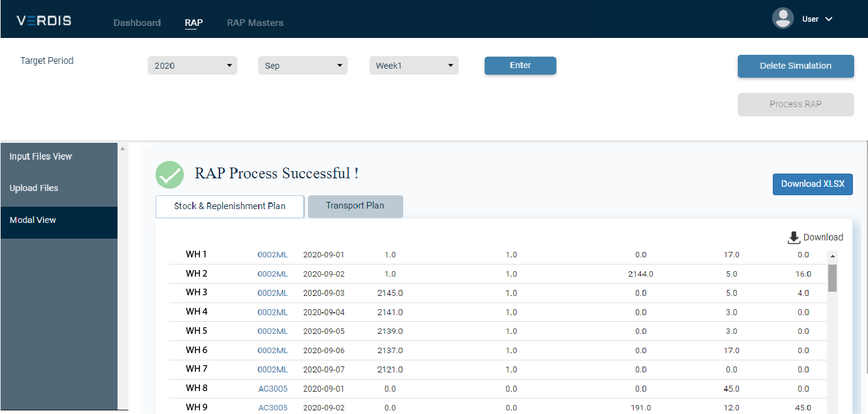
Task: Click the value 2145.0 in row WH 3
Action: pyautogui.click(x=390, y=293)
